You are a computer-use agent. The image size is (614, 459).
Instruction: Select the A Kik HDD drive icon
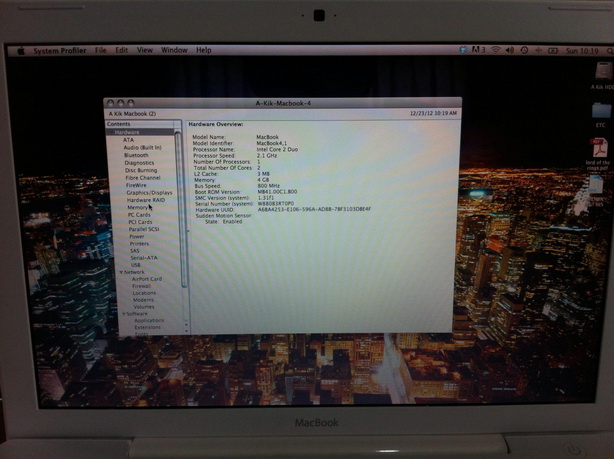[x=603, y=76]
